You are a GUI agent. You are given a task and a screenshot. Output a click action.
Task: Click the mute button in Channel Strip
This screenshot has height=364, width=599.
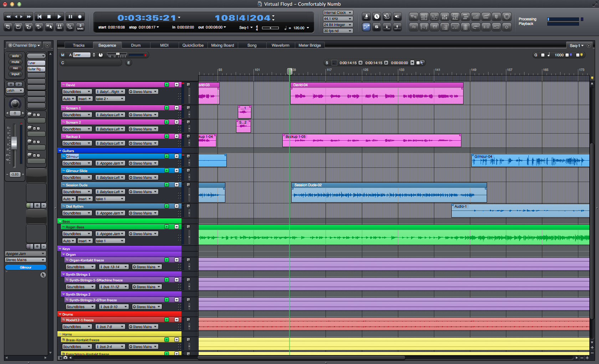(x=15, y=62)
